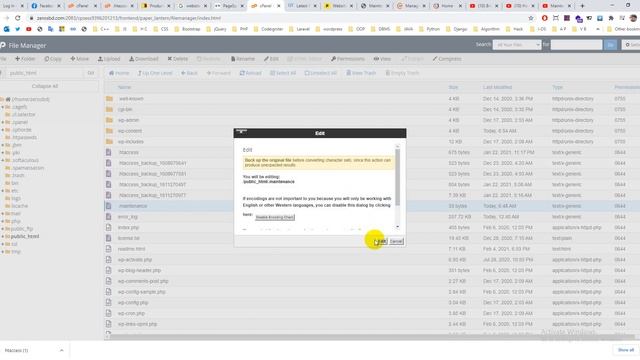
Task: Click the search text input field
Action: [x=576, y=44]
